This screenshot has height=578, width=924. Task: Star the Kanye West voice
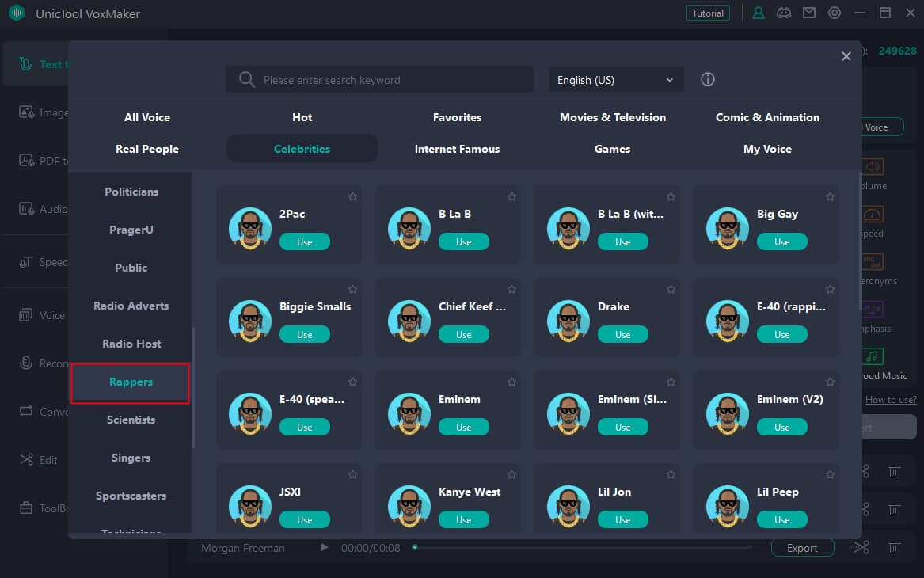pyautogui.click(x=511, y=474)
